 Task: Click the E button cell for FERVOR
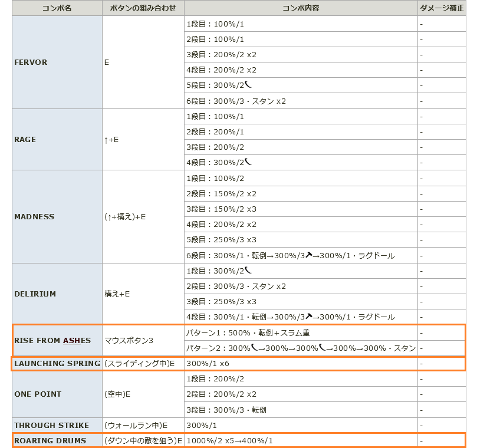pos(143,62)
